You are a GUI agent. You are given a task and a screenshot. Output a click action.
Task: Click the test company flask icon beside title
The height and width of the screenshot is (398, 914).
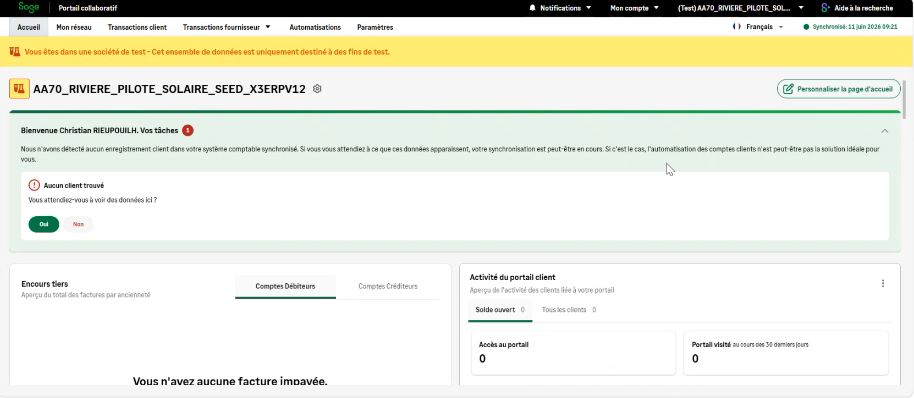19,89
